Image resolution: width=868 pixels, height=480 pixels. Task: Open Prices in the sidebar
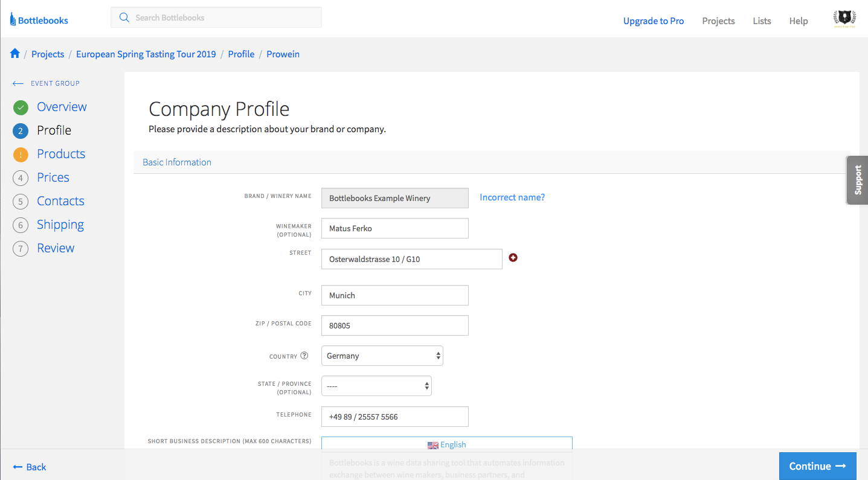point(53,178)
